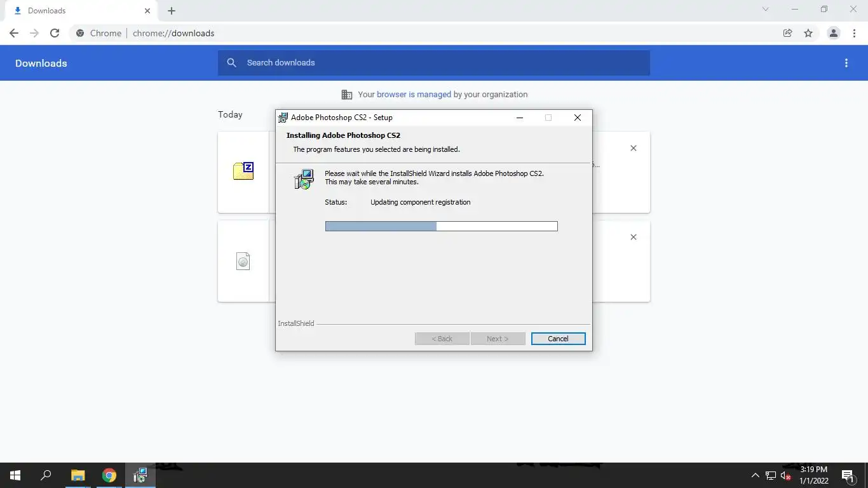Focus the Search downloads field
Screen dimensions: 868x488
(434, 63)
